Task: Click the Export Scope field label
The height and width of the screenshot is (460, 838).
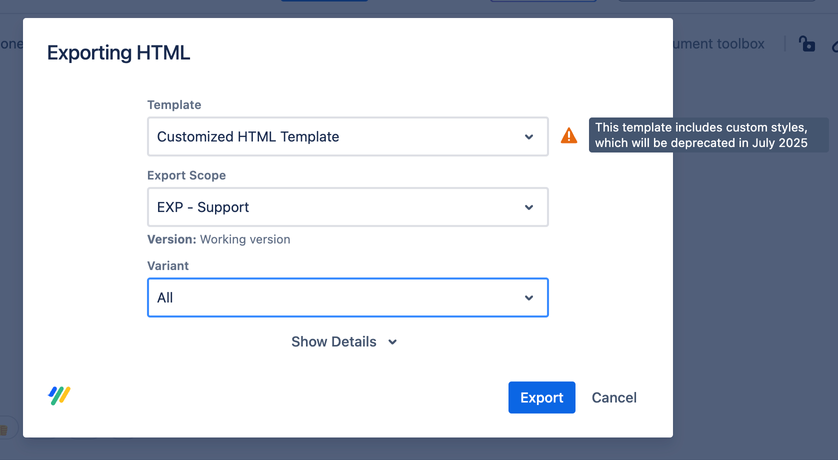Action: point(186,175)
